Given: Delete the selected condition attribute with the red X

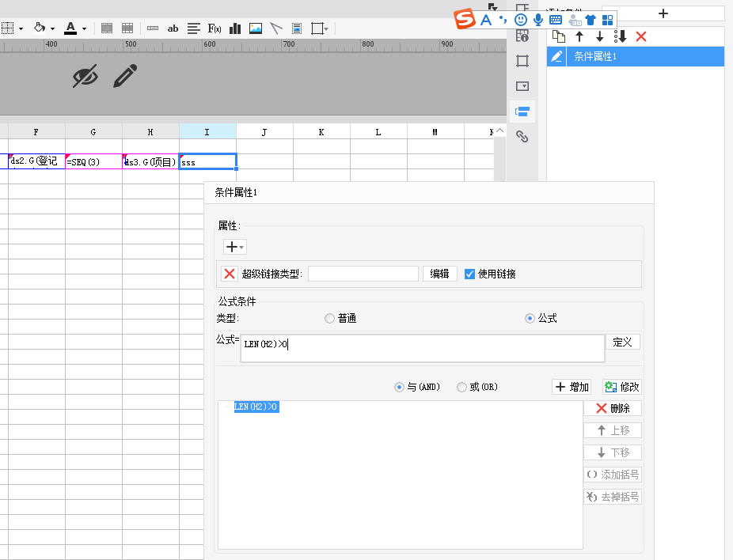Looking at the screenshot, I should (641, 36).
